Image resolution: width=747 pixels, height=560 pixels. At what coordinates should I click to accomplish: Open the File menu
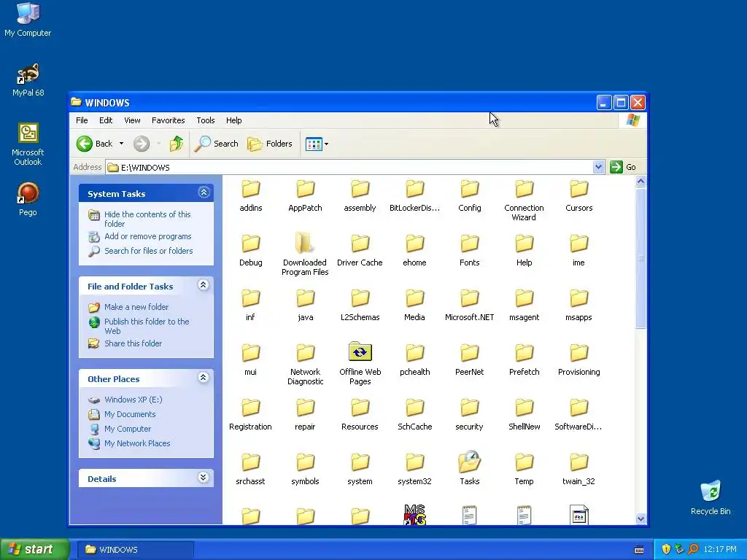(x=82, y=120)
